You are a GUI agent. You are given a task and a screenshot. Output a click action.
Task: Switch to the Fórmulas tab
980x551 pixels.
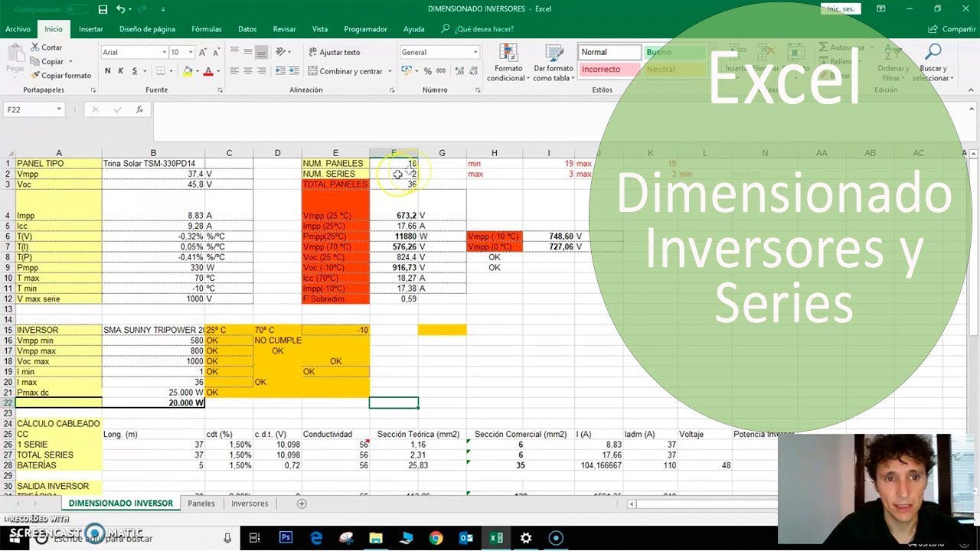[206, 29]
